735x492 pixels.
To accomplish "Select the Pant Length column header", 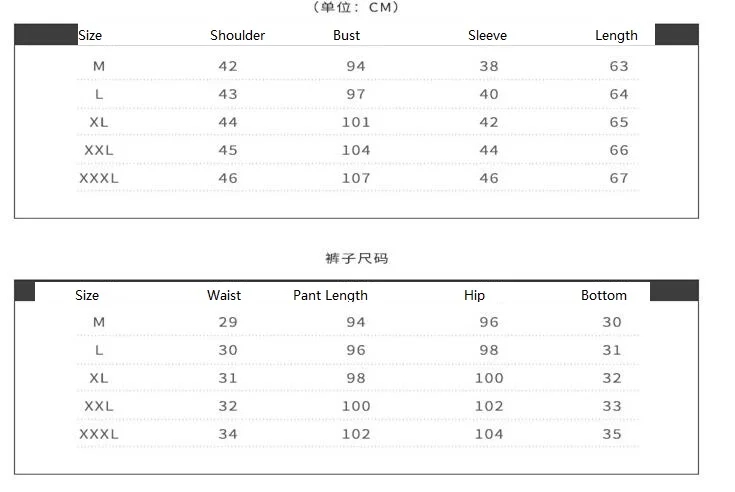I will point(330,296).
